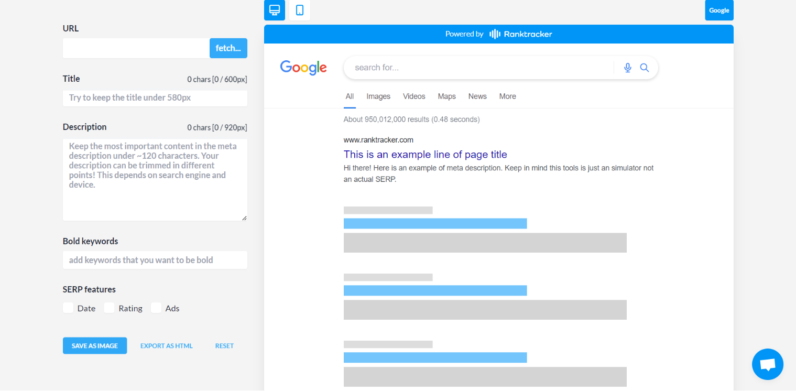The width and height of the screenshot is (796, 391).
Task: Select the All search tab
Action: pos(350,96)
